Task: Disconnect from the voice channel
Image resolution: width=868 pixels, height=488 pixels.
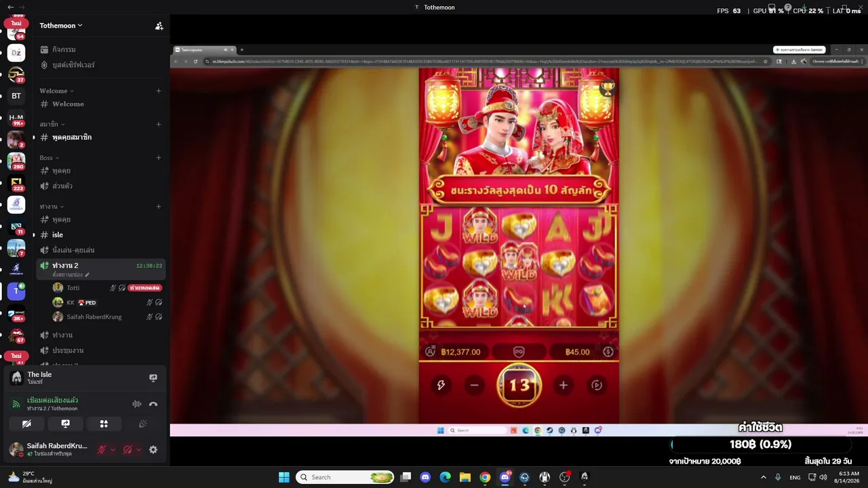Action: click(x=153, y=404)
